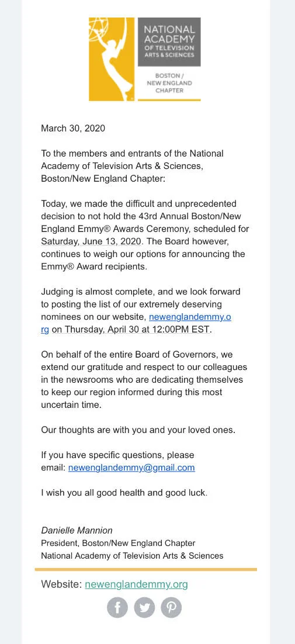
Task: Open the Pinterest social icon
Action: tap(171, 607)
